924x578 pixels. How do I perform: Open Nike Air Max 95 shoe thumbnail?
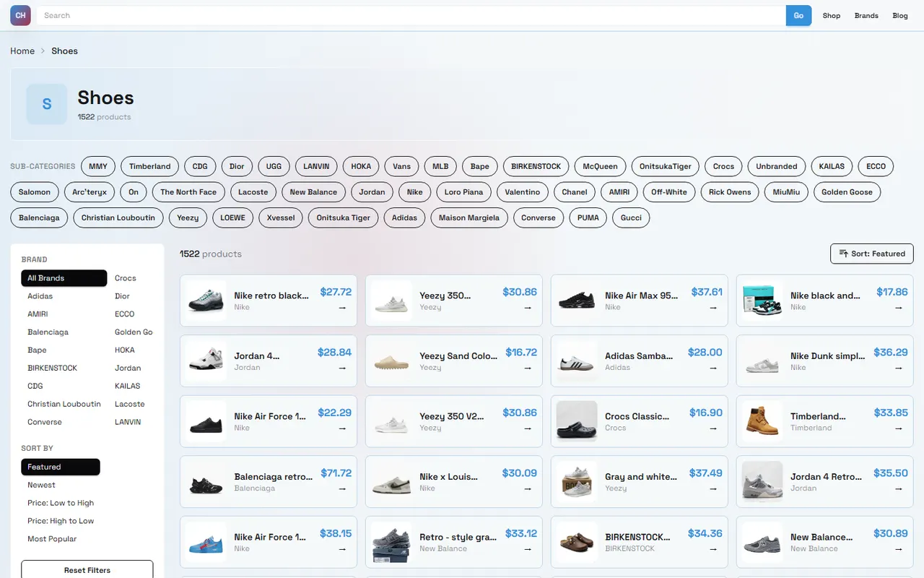(x=577, y=301)
